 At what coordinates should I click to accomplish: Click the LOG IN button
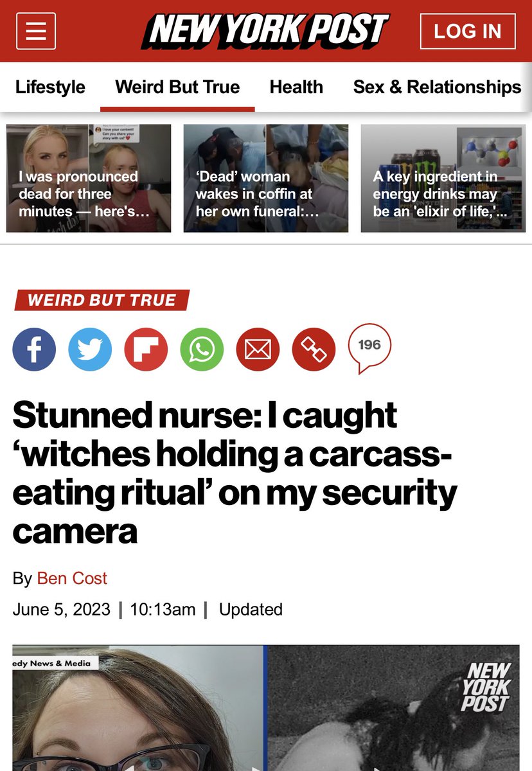(x=468, y=31)
